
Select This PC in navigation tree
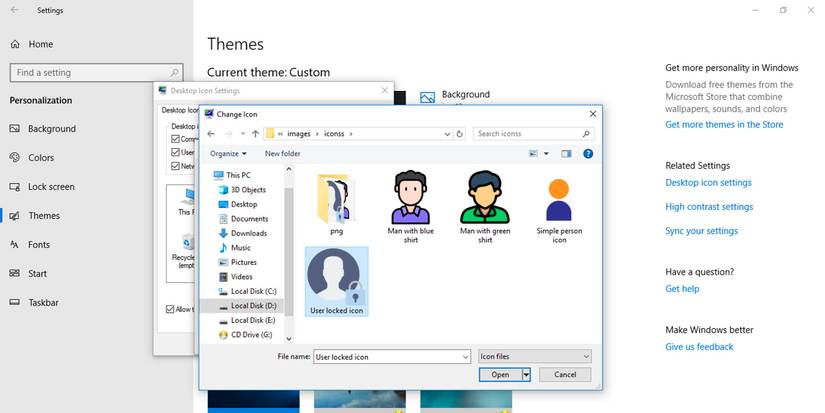pos(232,175)
